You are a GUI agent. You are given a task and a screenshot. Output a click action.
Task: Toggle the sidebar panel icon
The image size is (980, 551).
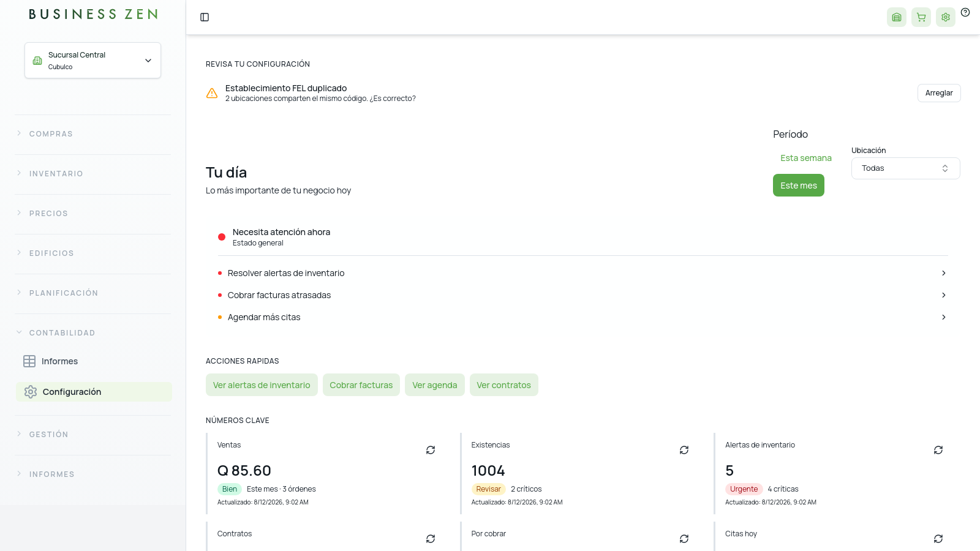[x=205, y=17]
